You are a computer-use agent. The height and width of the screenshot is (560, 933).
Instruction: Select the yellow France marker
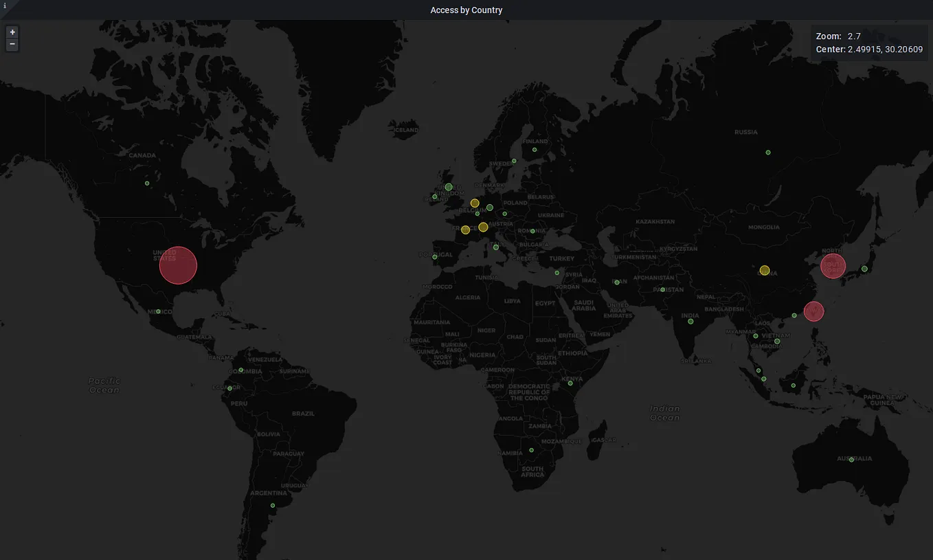click(465, 229)
